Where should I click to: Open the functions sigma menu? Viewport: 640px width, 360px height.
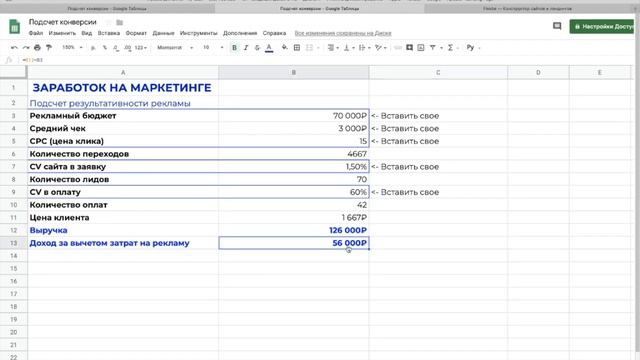pos(451,48)
